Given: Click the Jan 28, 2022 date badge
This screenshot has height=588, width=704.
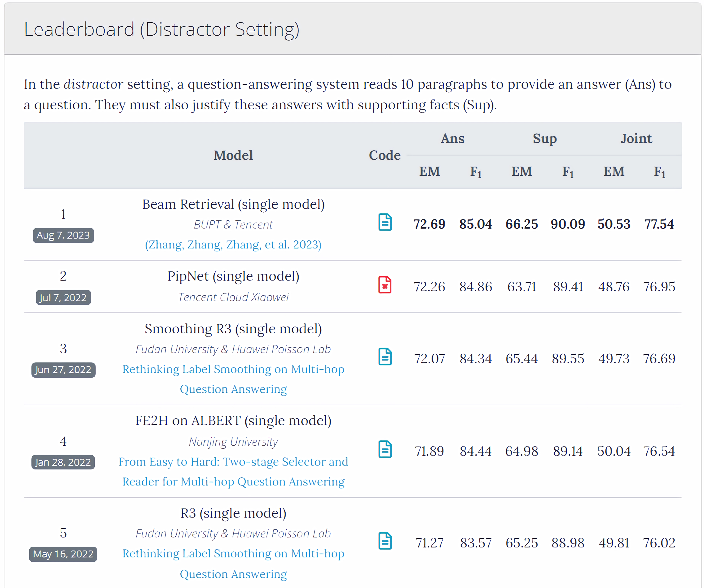Looking at the screenshot, I should [x=63, y=462].
